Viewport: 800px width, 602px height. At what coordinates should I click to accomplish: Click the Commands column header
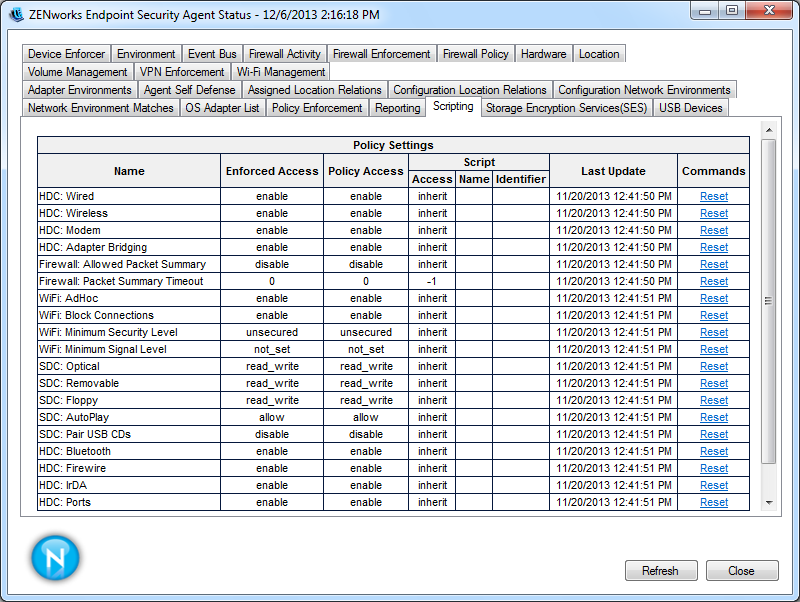[714, 171]
